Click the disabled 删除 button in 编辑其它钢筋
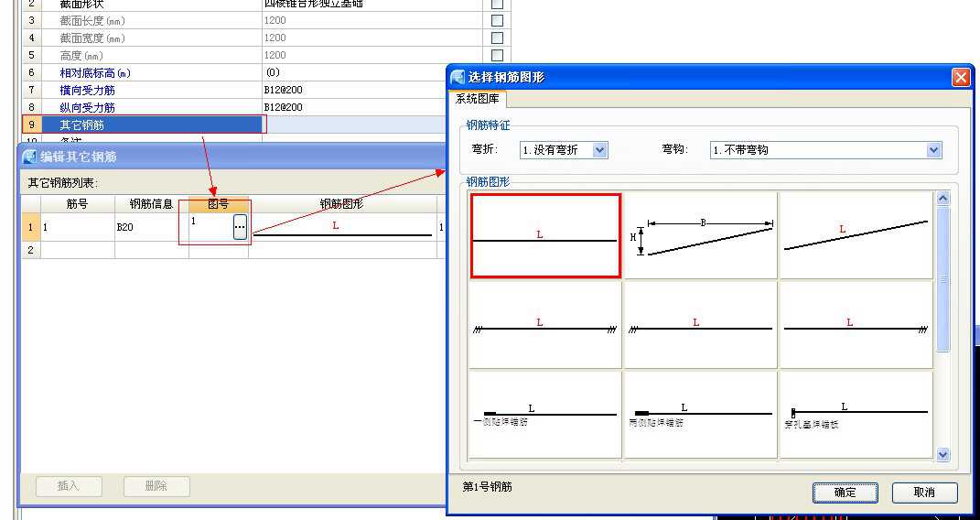Viewport: 980px width, 520px height. click(x=156, y=485)
